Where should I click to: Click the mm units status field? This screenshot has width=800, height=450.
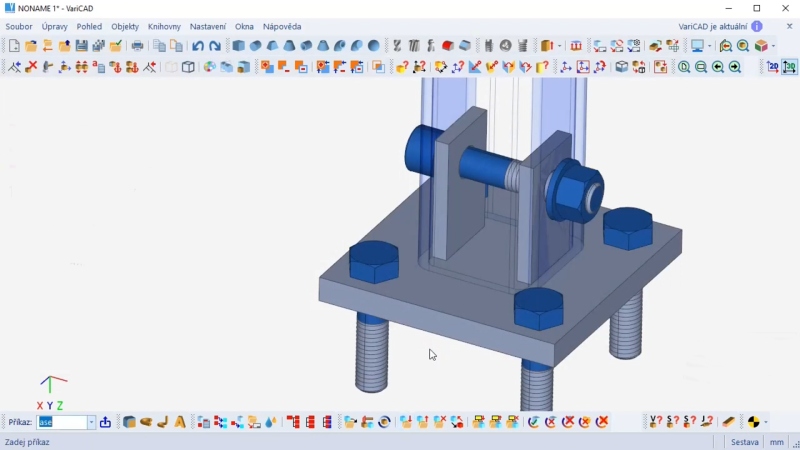[x=777, y=442]
